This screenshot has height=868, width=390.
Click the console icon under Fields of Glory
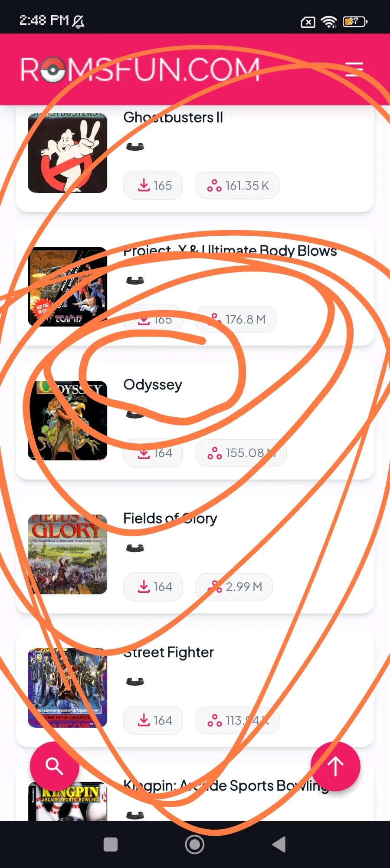[135, 548]
